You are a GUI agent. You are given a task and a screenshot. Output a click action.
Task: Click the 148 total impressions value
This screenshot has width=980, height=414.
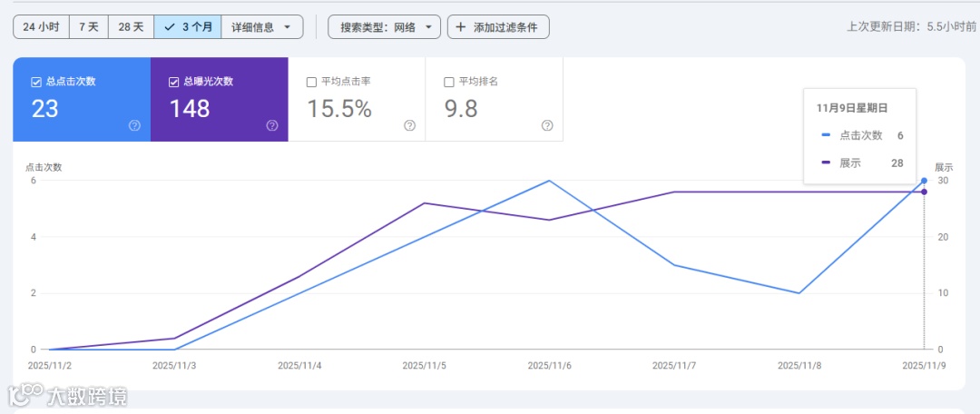[x=190, y=109]
